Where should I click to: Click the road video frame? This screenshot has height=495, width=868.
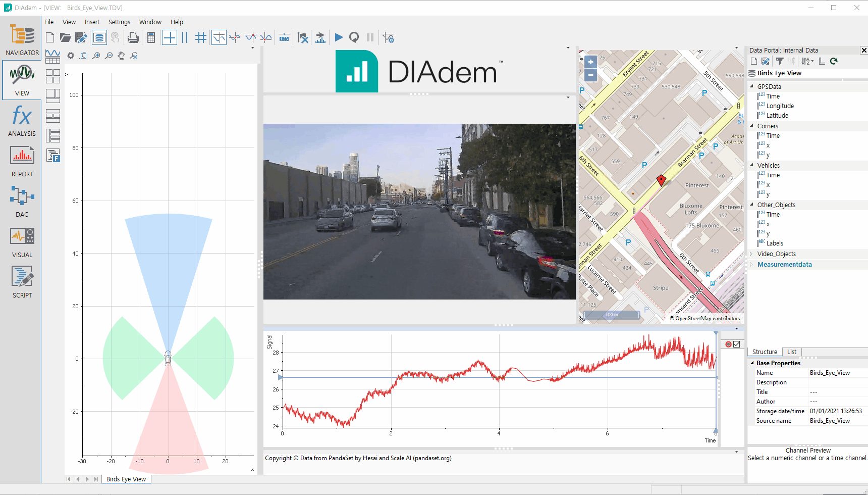[x=419, y=212]
